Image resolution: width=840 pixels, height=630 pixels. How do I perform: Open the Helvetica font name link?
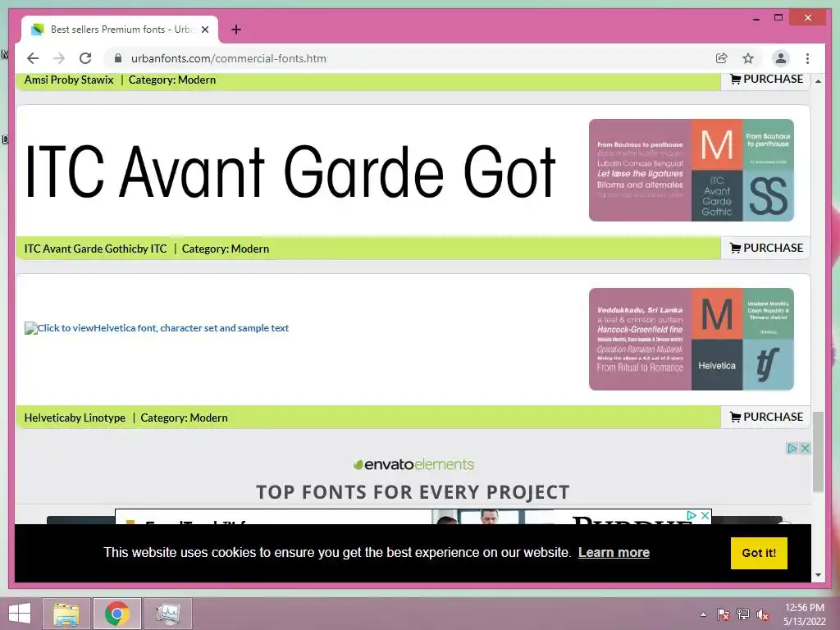(x=47, y=418)
